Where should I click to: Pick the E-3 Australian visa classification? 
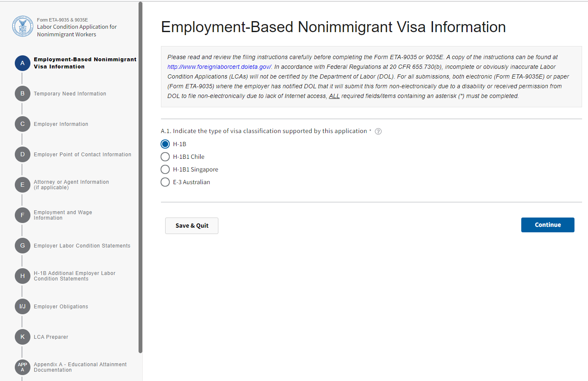[165, 182]
